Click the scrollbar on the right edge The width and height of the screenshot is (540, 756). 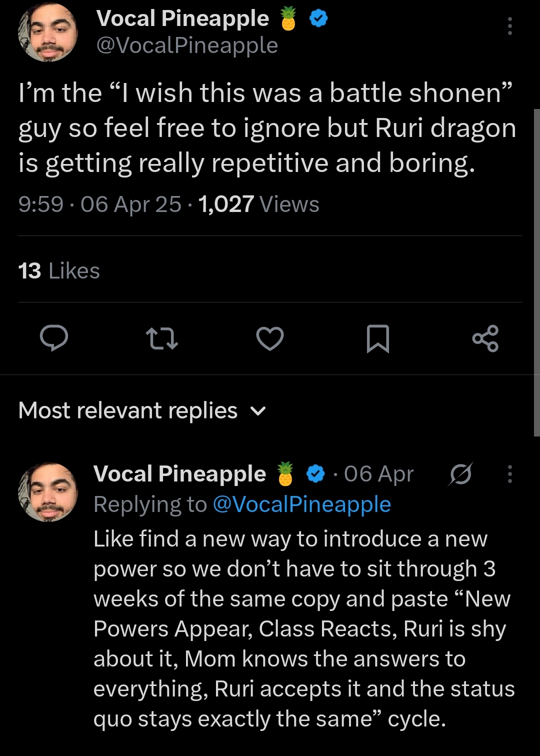click(x=536, y=272)
